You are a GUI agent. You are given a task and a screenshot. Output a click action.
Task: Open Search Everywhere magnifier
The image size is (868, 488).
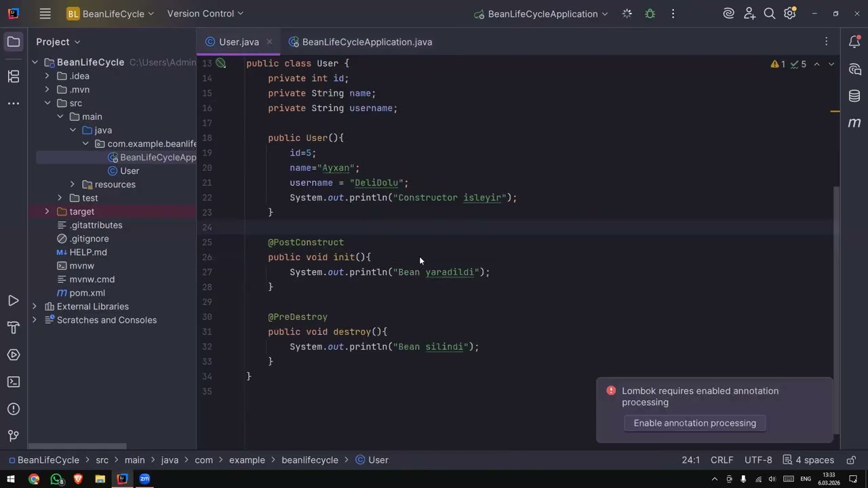pyautogui.click(x=770, y=14)
